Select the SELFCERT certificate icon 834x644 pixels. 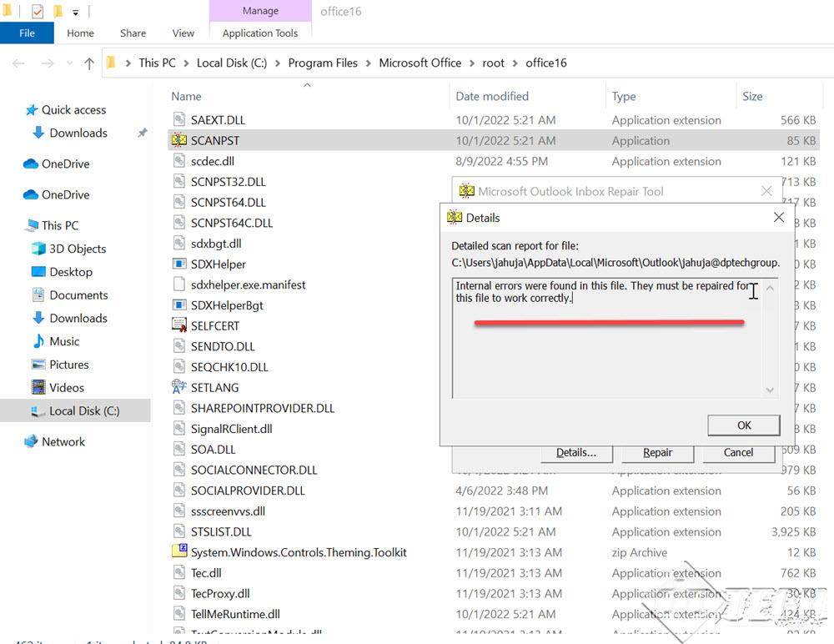click(179, 325)
